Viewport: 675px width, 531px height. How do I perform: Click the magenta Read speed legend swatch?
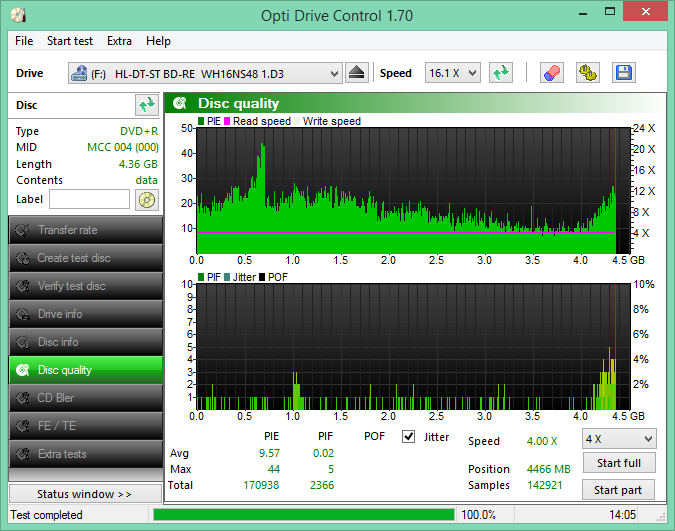click(227, 121)
